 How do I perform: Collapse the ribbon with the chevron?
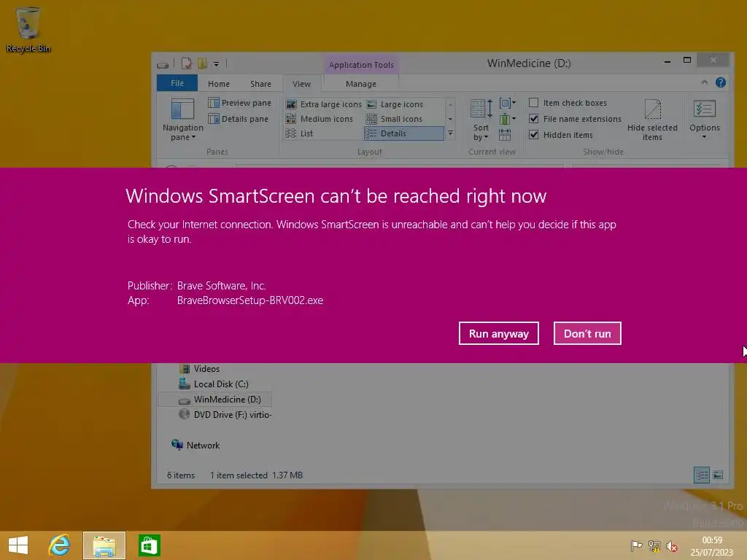click(x=704, y=83)
